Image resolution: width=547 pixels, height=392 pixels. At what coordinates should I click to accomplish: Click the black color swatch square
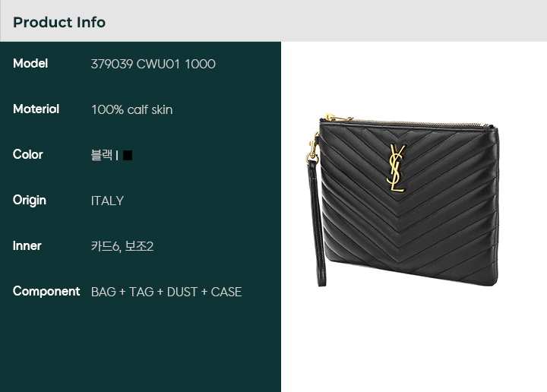click(128, 155)
